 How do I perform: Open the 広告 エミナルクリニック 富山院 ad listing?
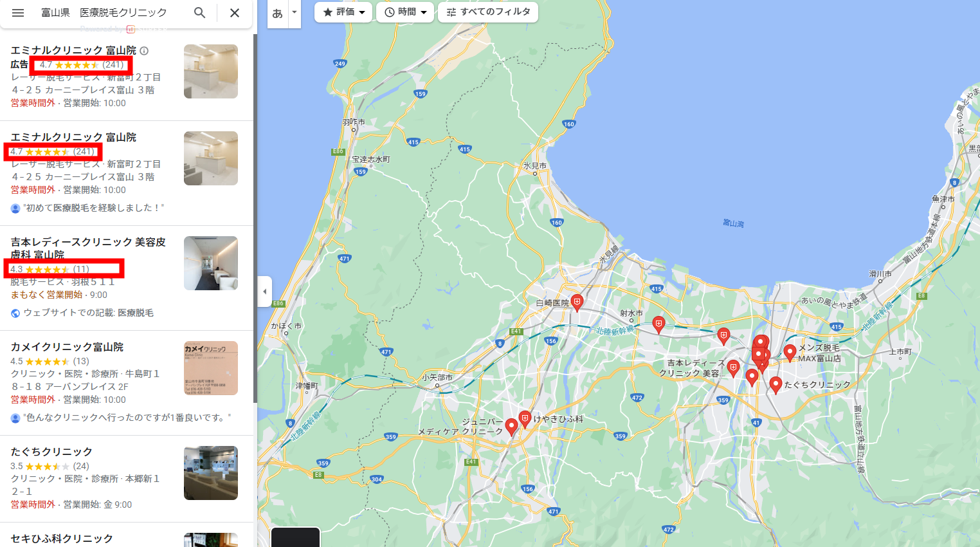[126, 77]
